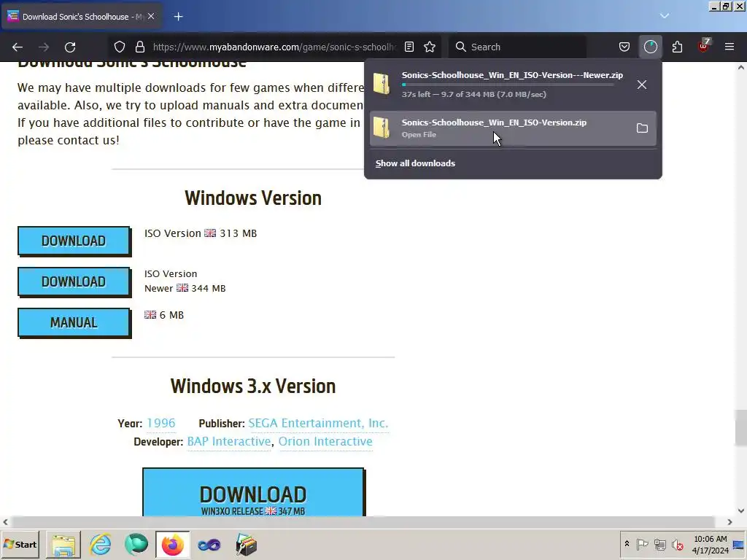The height and width of the screenshot is (560, 747).
Task: Toggle reader view icon
Action: [x=409, y=47]
